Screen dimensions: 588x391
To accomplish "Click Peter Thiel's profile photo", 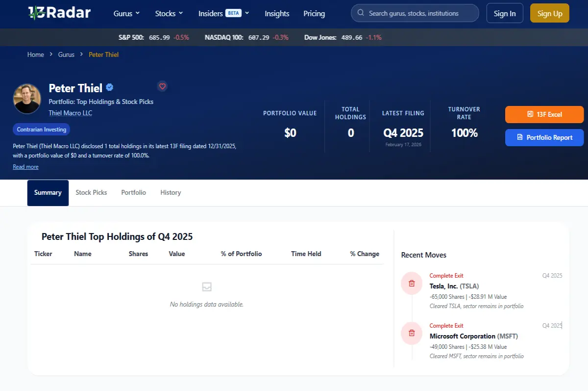I will coord(27,99).
